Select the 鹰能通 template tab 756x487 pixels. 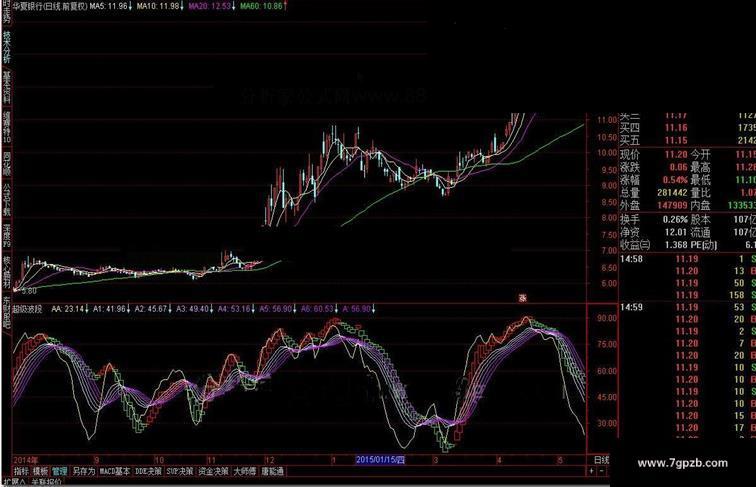click(273, 471)
